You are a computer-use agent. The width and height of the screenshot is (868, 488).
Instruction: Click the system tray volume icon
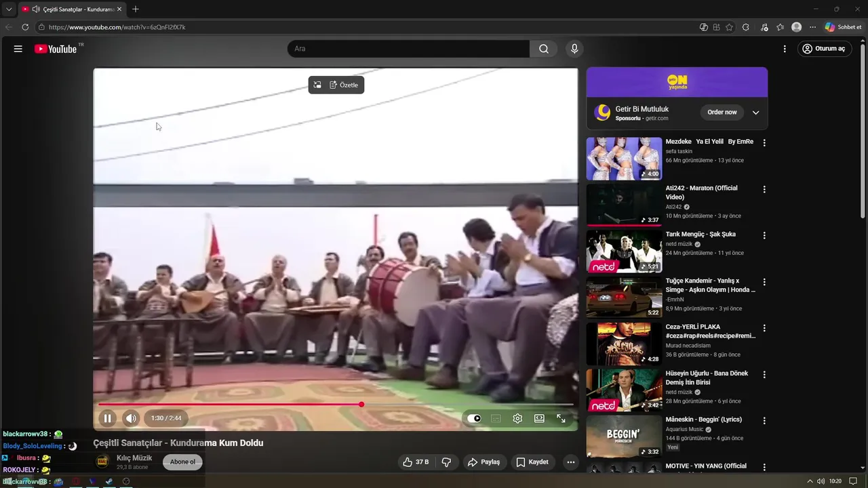point(821,481)
